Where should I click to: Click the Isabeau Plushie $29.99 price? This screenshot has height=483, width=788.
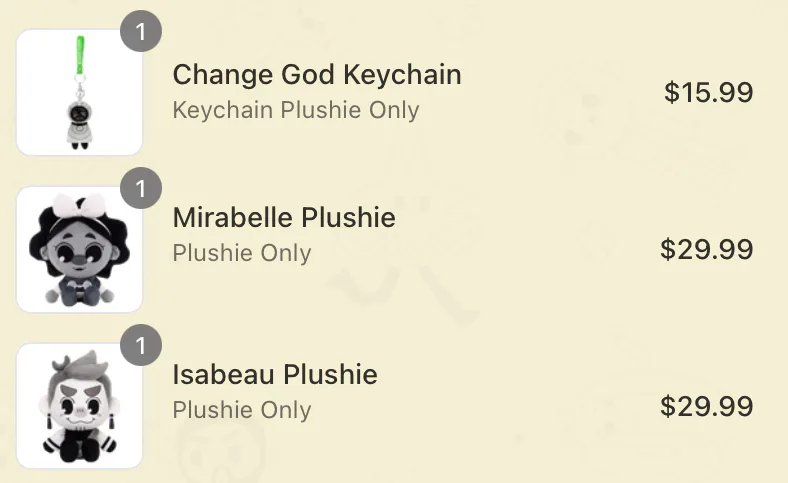(x=707, y=406)
